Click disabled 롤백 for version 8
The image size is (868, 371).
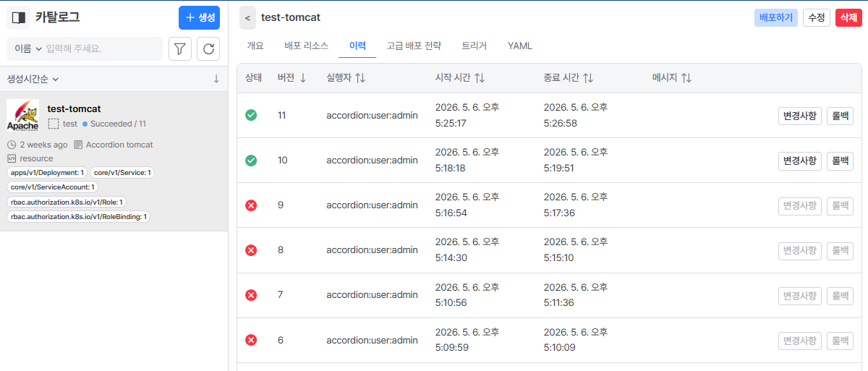840,250
